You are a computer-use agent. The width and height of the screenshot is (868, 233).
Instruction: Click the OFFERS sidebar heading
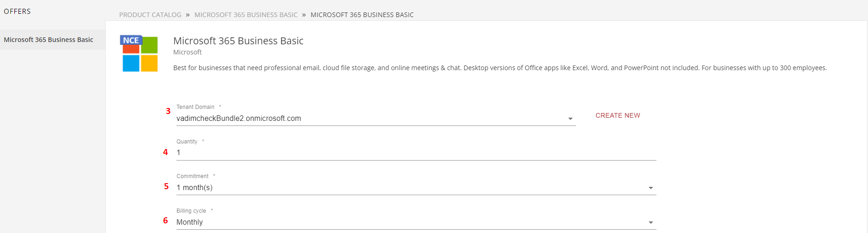pos(17,11)
